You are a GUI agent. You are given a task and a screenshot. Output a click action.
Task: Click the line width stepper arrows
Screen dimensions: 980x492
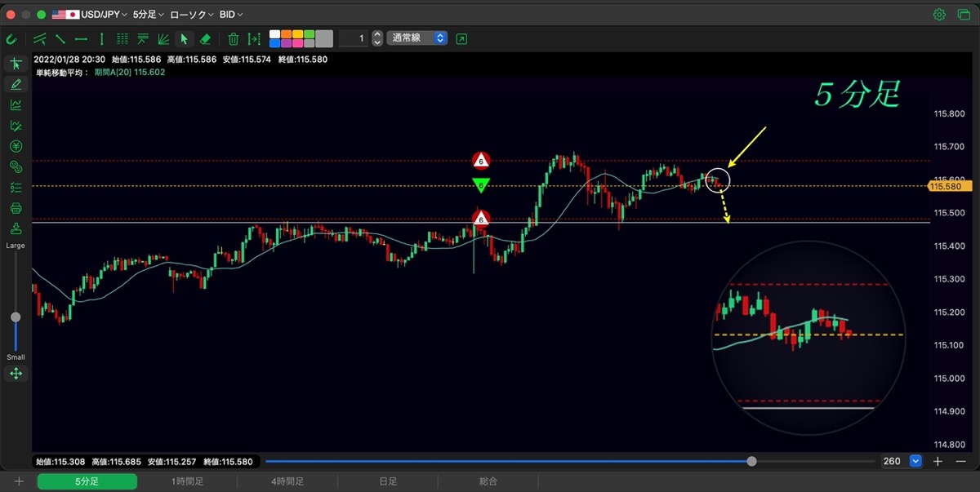click(376, 38)
